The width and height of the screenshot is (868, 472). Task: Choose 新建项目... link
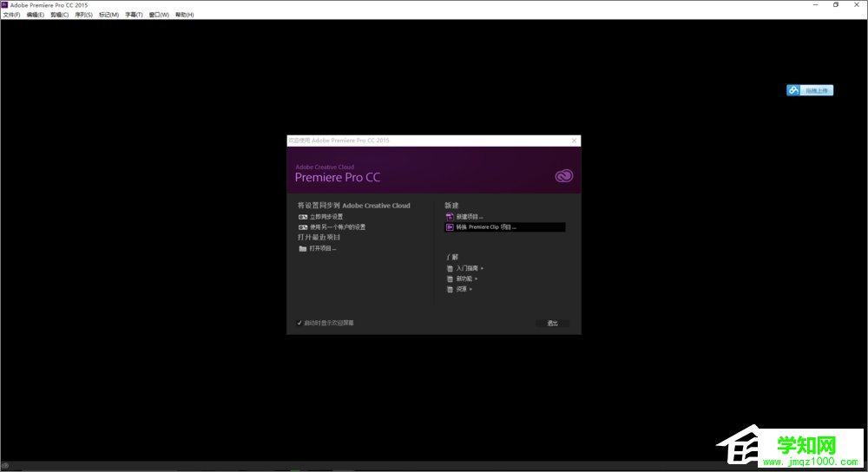470,217
